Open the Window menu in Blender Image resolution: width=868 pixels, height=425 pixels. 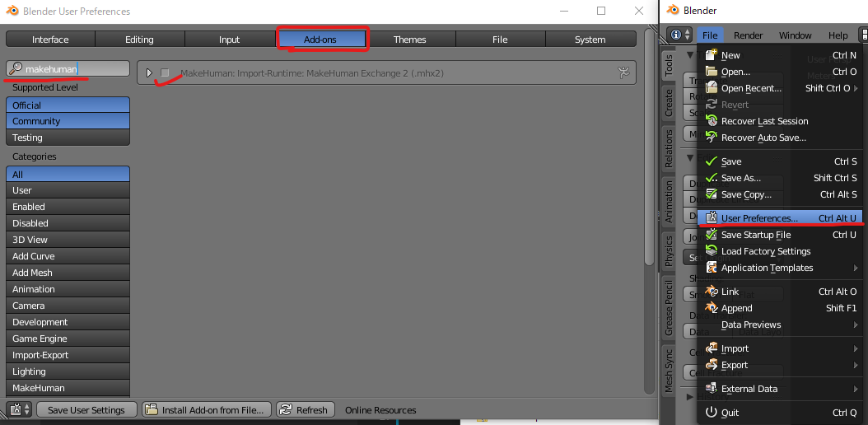click(796, 35)
